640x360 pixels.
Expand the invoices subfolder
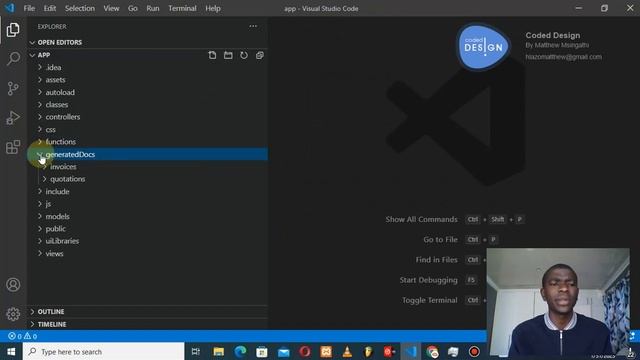click(148, 167)
